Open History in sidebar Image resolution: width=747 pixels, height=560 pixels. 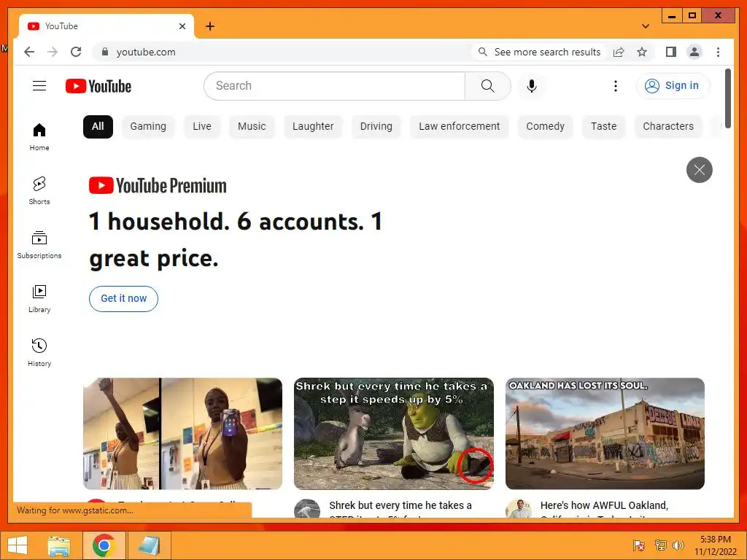click(39, 352)
